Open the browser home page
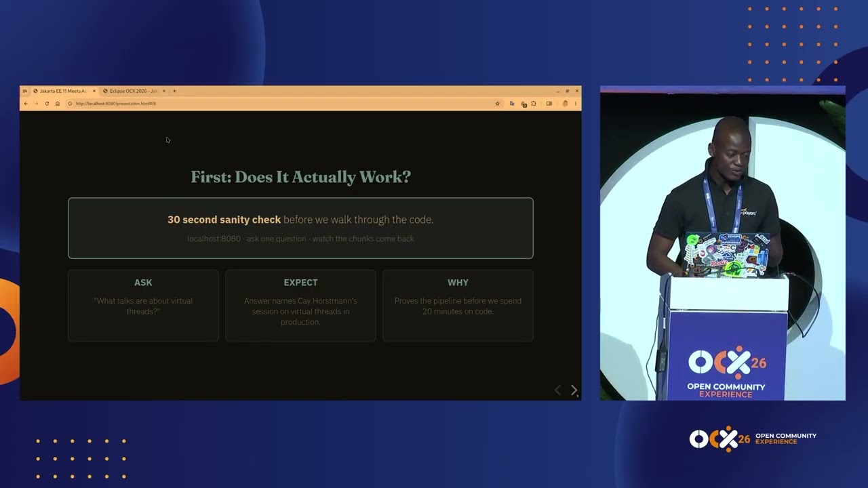Screen dimensions: 868x488 click(x=58, y=104)
